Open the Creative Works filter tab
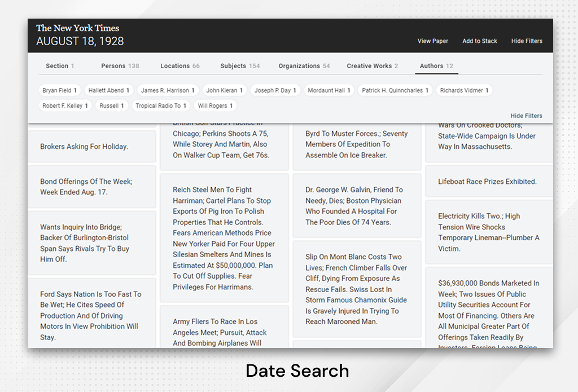The width and height of the screenshot is (578, 392). 372,65
